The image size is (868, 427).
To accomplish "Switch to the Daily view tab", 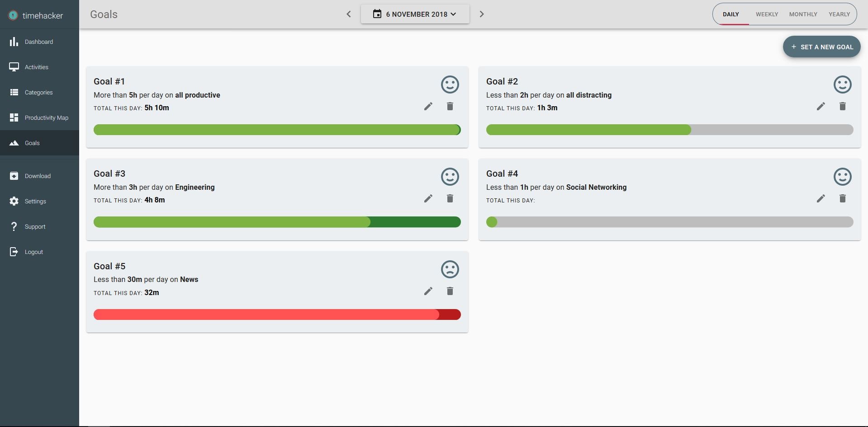I will tap(730, 14).
